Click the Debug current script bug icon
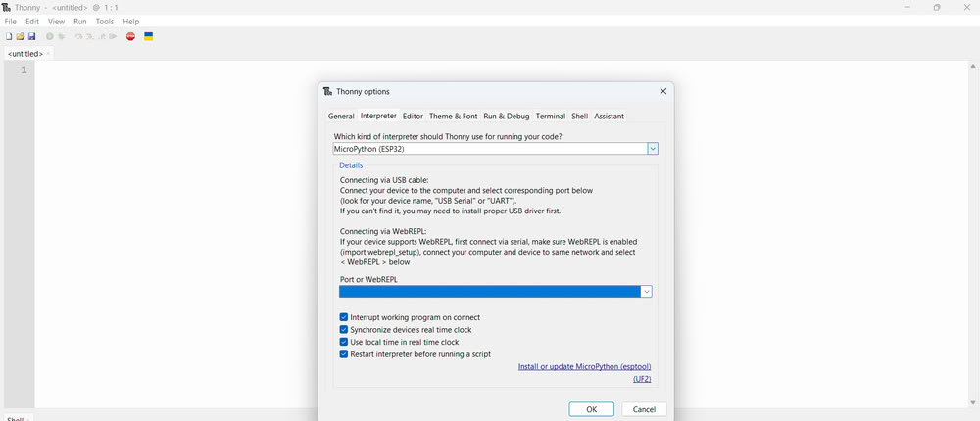 pos(61,36)
